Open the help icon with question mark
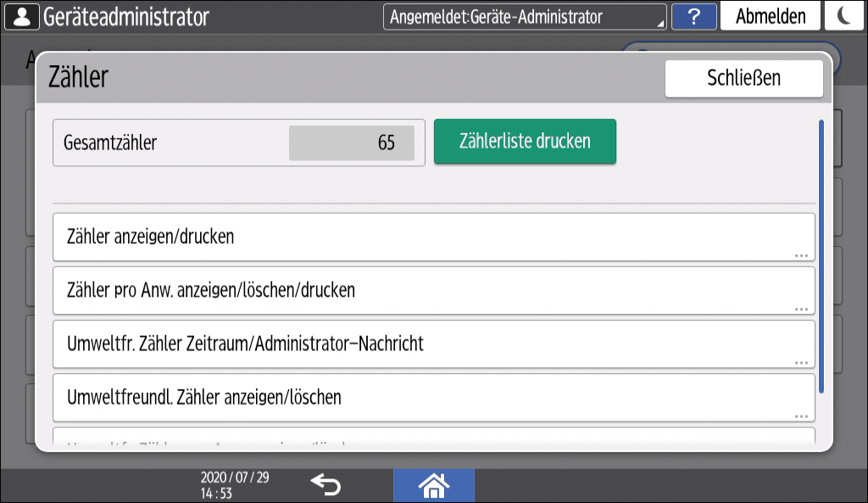The width and height of the screenshot is (868, 503). point(694,15)
